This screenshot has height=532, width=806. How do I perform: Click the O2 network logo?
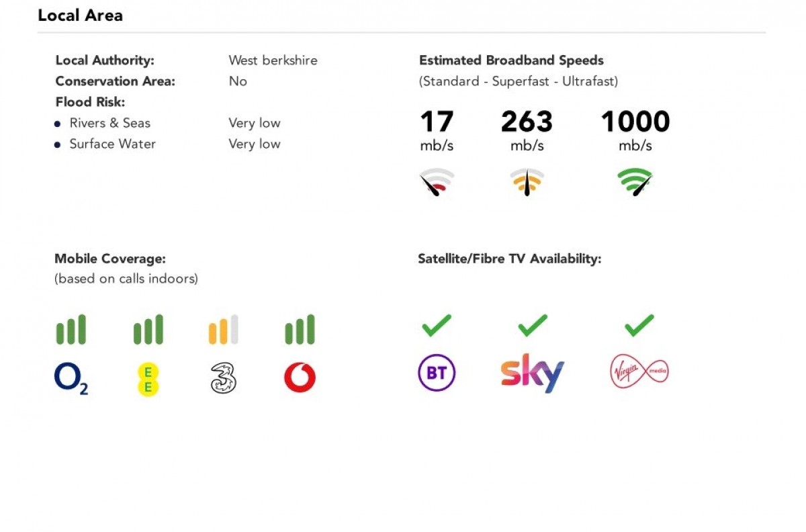coord(71,379)
